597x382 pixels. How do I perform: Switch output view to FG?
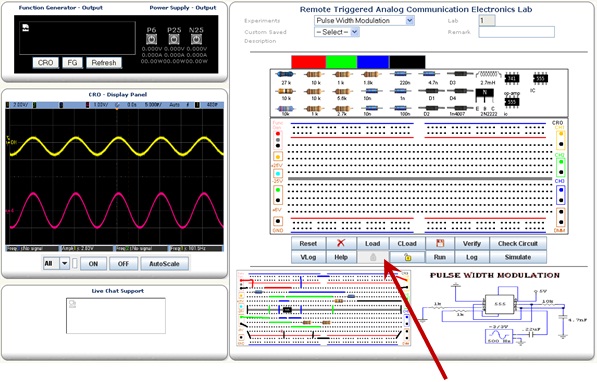point(72,63)
